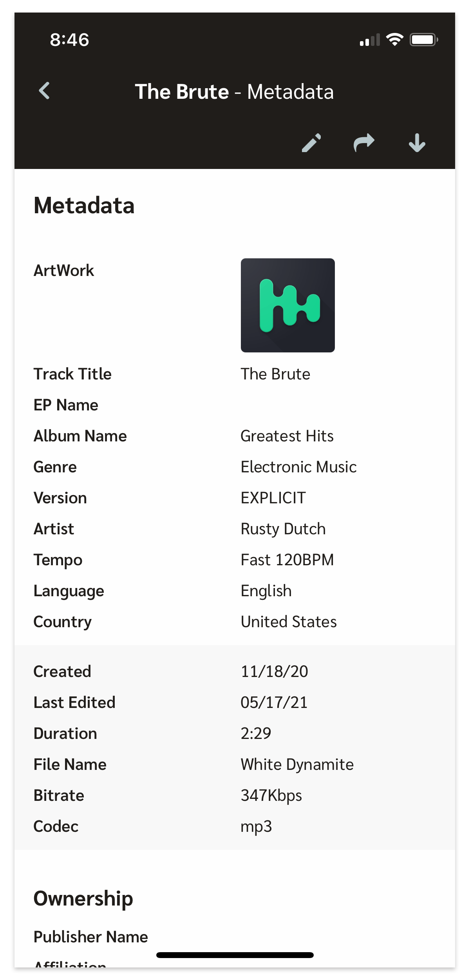The width and height of the screenshot is (470, 980).
Task: Tap the Rusty Dutch artist name
Action: (283, 529)
